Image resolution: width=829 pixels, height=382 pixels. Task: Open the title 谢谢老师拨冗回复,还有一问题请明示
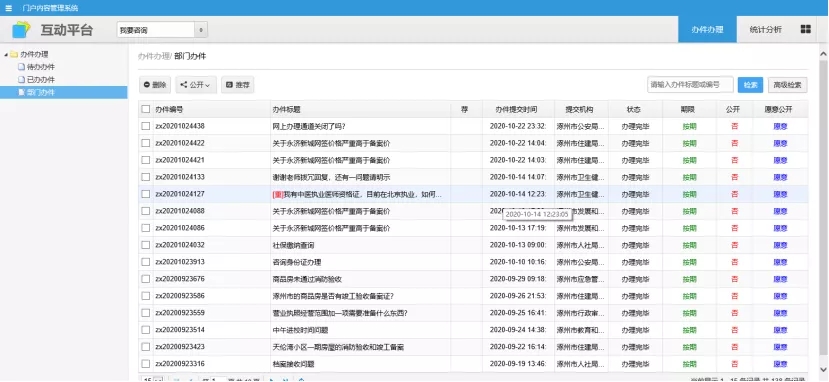[x=331, y=177]
